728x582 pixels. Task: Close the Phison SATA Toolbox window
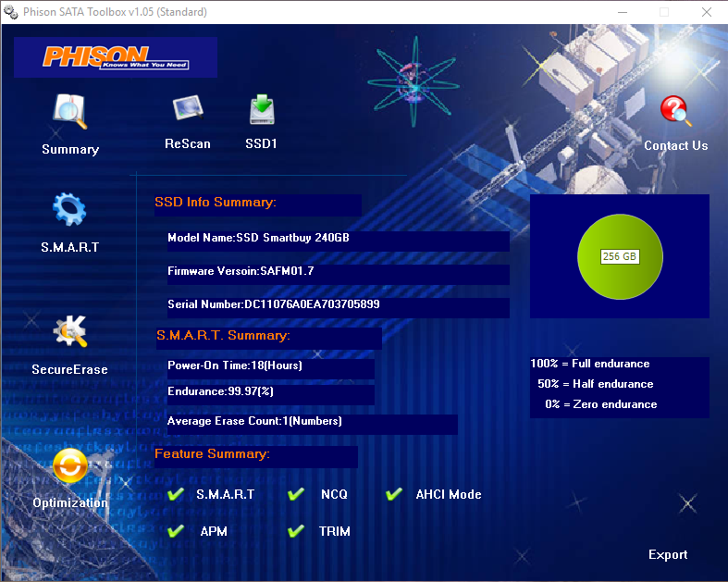point(706,12)
